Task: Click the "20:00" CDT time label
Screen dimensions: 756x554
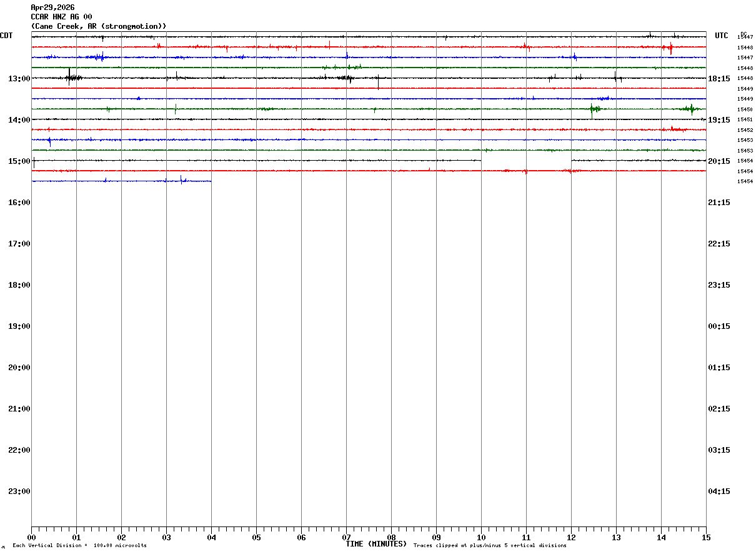Action: coord(19,367)
